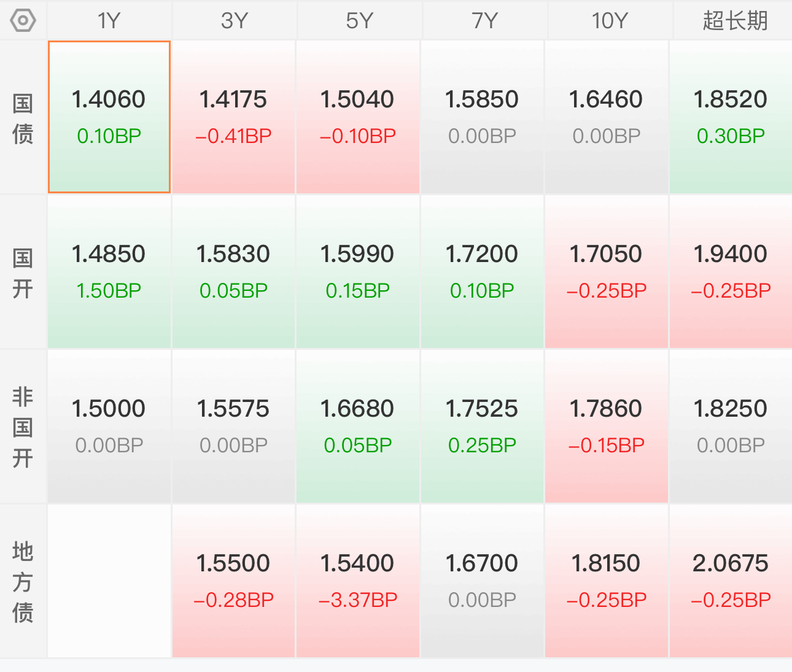The image size is (792, 672).
Task: Select the 1Y column header
Action: tap(109, 20)
